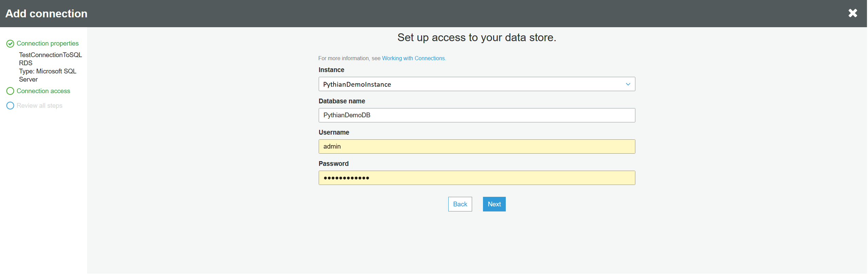Click into the Password field
The height and width of the screenshot is (274, 868).
(477, 178)
